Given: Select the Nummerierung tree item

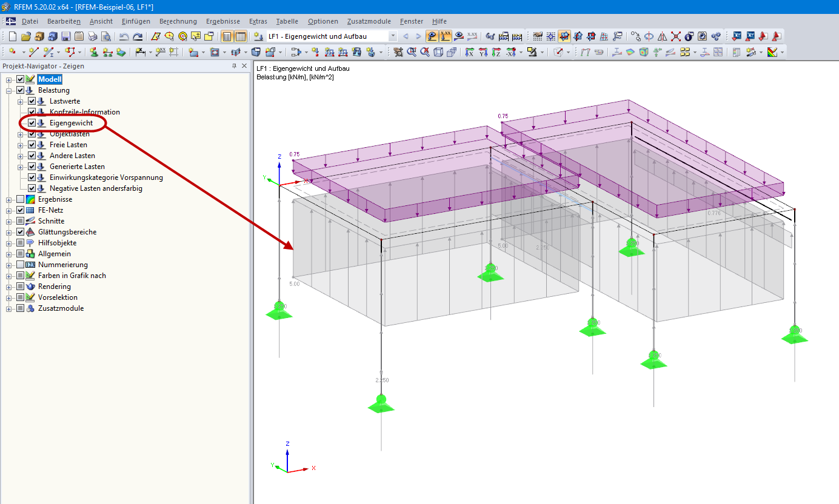Looking at the screenshot, I should tap(62, 265).
